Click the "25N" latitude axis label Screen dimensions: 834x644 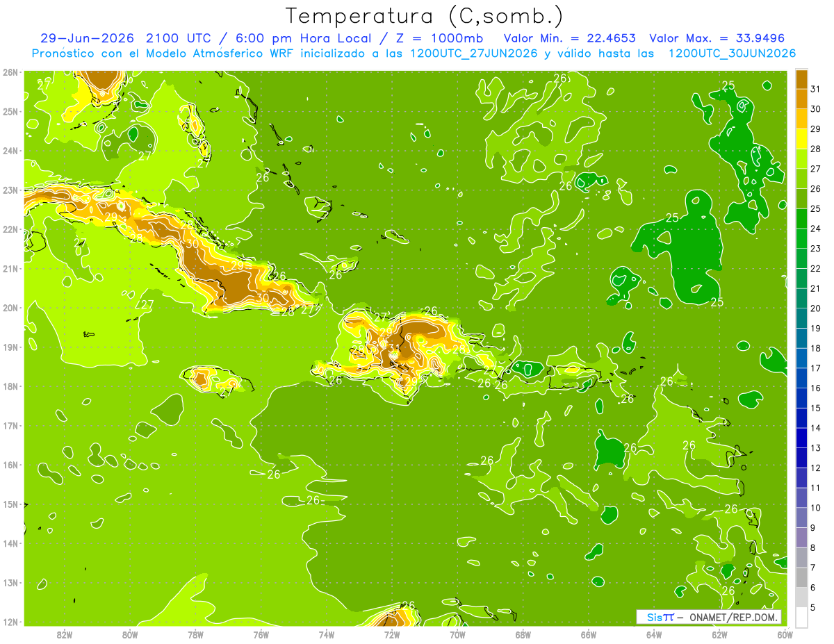pos(10,111)
